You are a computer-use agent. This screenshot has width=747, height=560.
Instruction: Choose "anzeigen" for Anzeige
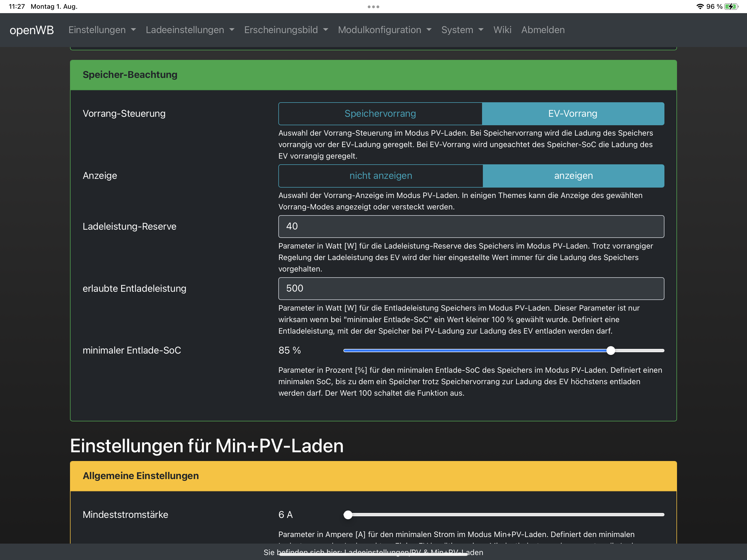[x=573, y=176]
